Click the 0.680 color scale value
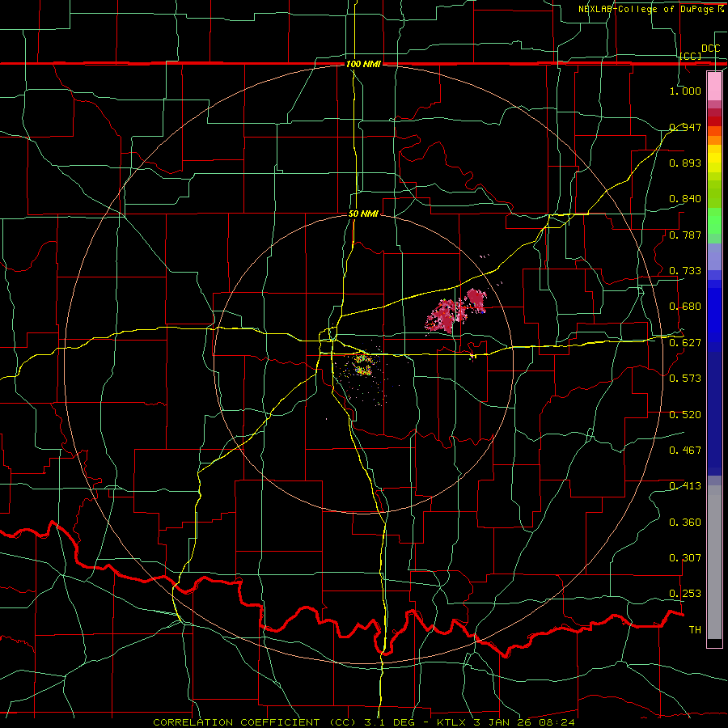The image size is (728, 728). click(x=685, y=307)
